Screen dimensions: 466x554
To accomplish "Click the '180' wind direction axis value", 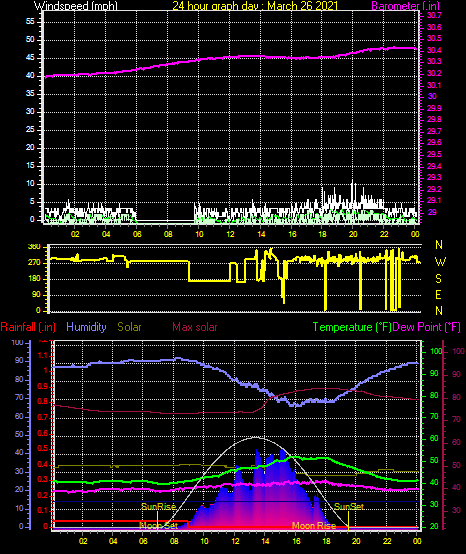I will (34, 279).
